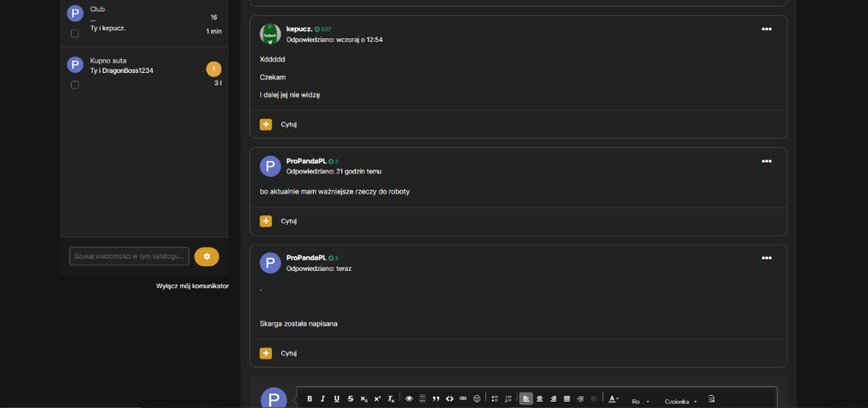
Task: Click the plus icon under the 21 godzin temu reply
Action: point(266,220)
